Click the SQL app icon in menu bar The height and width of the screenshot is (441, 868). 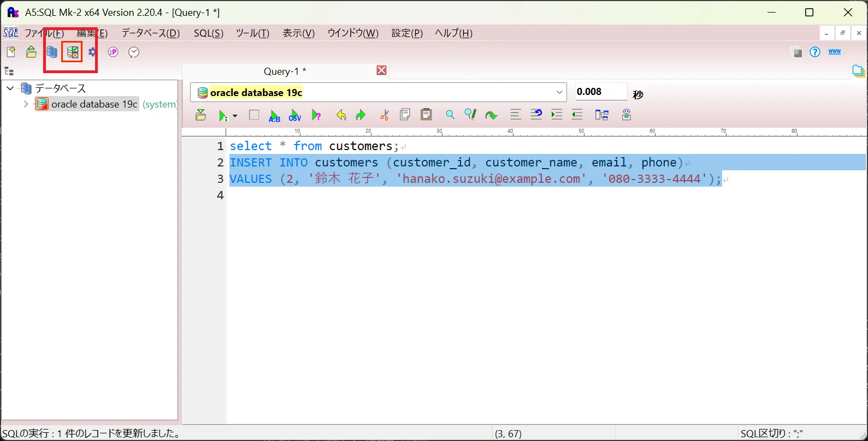click(x=10, y=33)
